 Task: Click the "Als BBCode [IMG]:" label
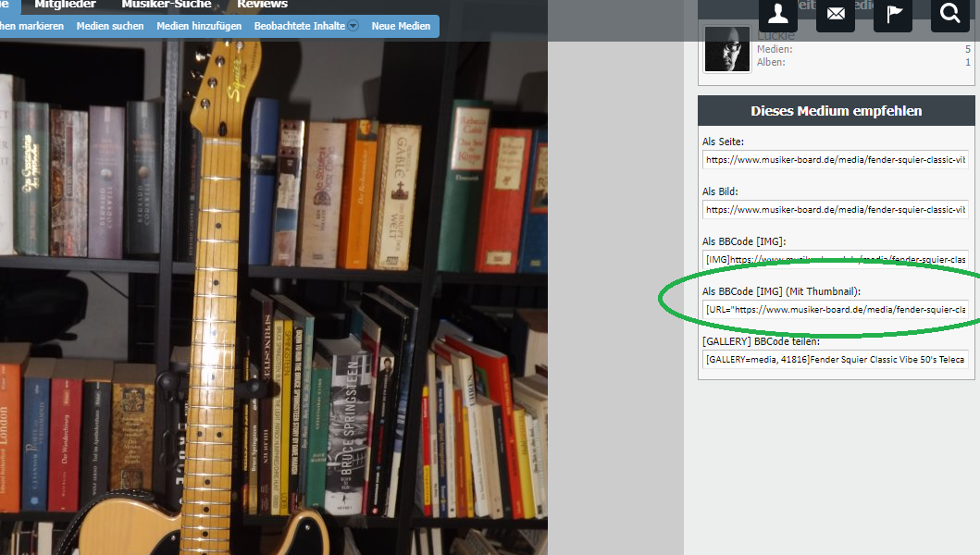coord(744,241)
